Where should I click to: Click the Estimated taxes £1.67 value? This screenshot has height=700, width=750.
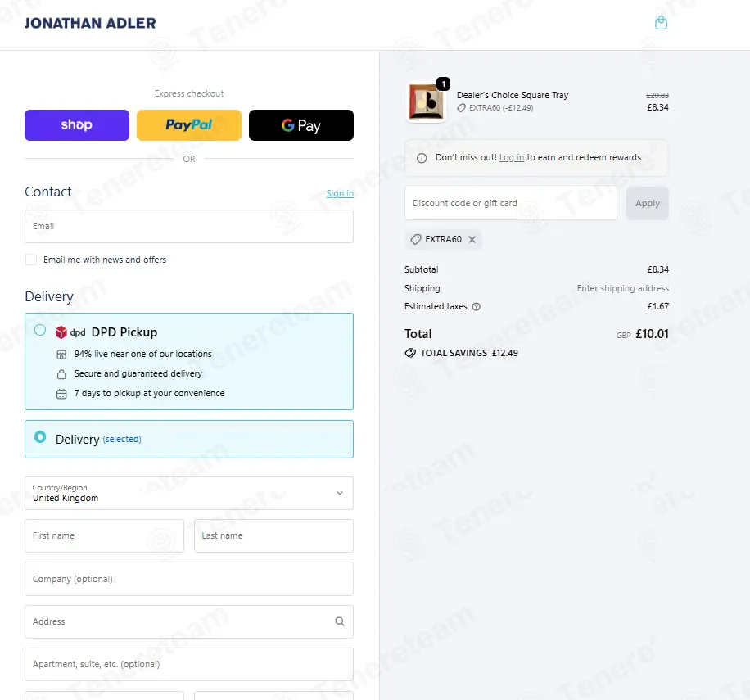click(x=658, y=306)
